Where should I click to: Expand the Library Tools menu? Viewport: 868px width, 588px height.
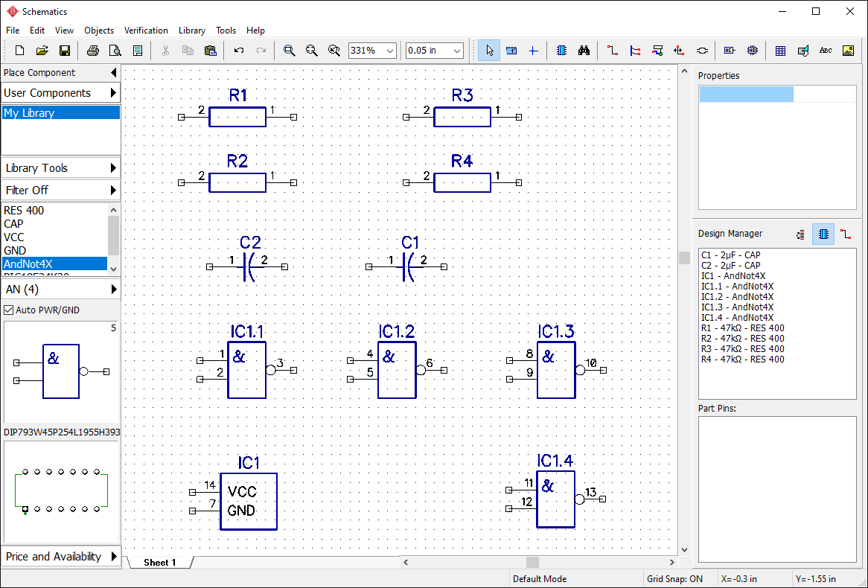tap(60, 167)
